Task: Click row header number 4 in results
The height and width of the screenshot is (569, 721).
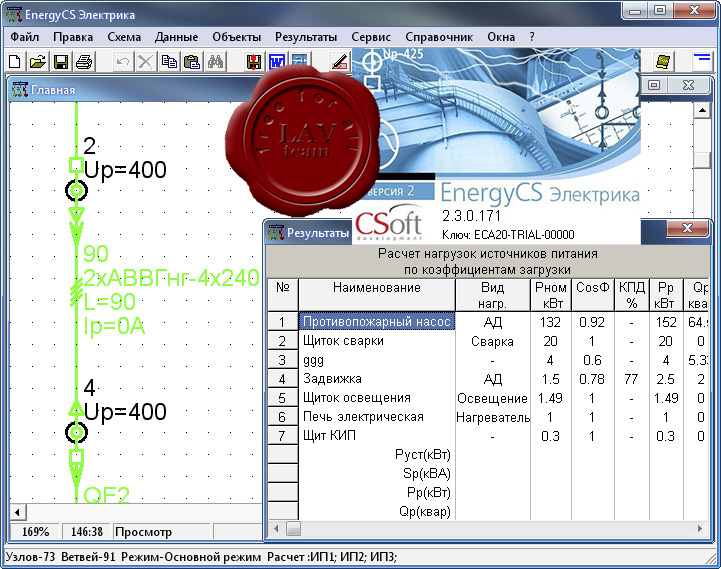Action: [282, 379]
